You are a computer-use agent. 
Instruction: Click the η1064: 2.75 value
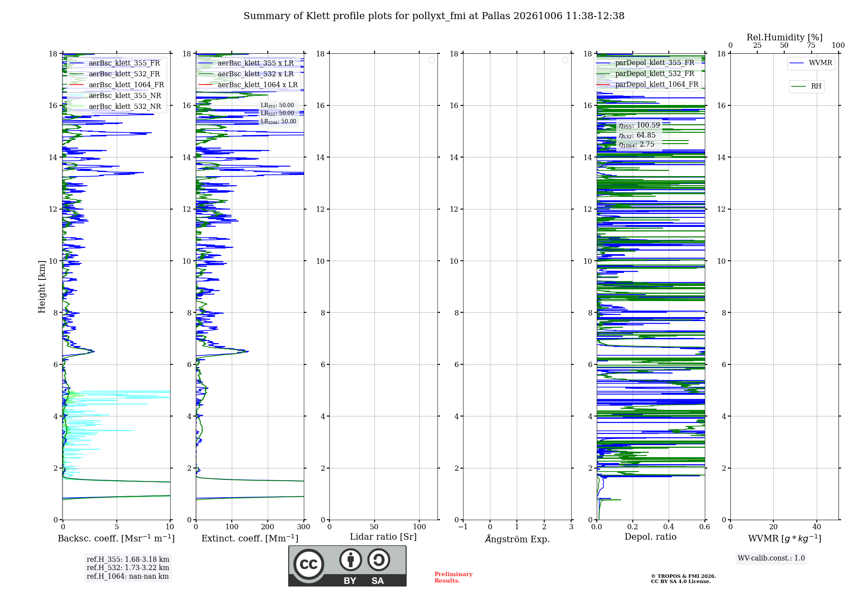coord(636,144)
